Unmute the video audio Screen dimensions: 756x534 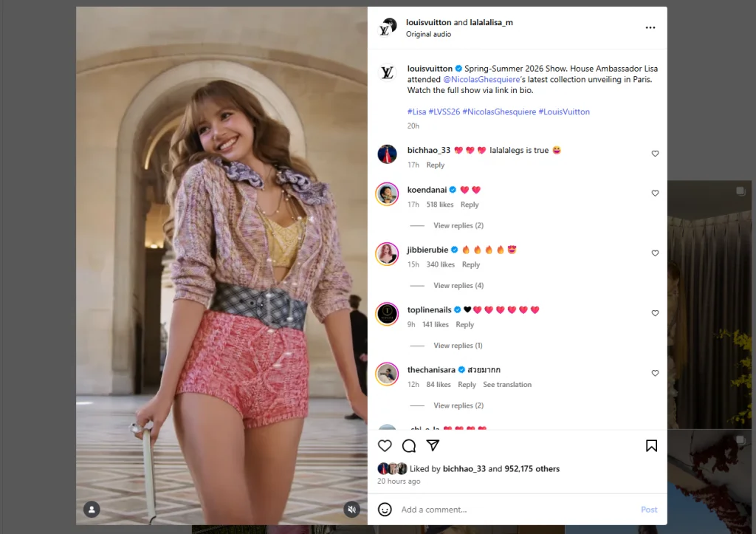pyautogui.click(x=352, y=509)
